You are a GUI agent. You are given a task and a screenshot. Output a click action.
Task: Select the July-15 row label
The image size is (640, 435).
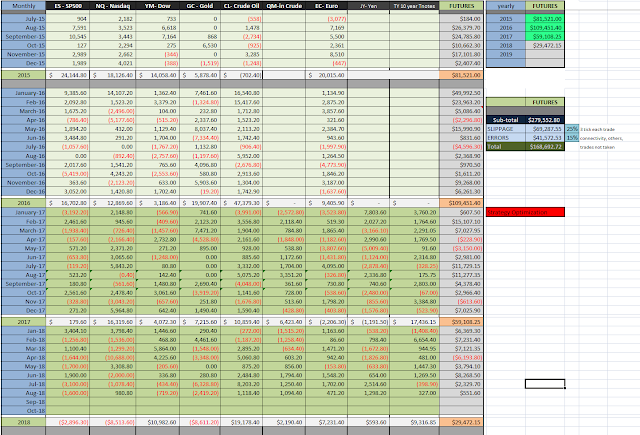(x=24, y=19)
